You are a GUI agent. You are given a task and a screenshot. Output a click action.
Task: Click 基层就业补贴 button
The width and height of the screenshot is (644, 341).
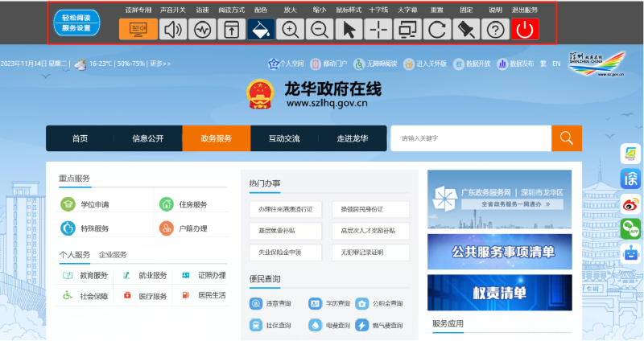click(x=286, y=231)
